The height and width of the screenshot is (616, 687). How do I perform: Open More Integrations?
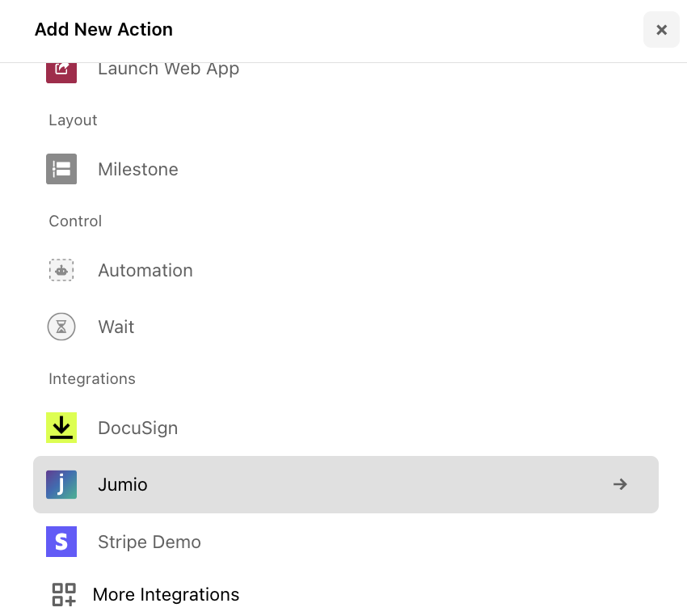click(166, 594)
